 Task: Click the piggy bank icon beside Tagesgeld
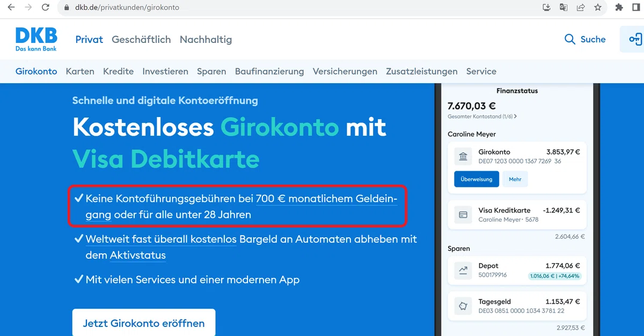coord(463,306)
